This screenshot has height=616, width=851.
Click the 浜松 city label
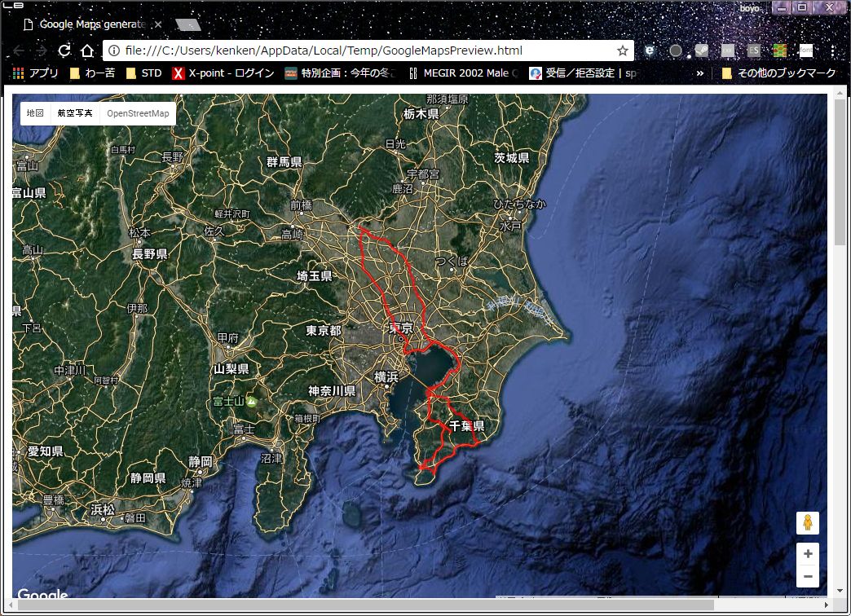point(103,509)
